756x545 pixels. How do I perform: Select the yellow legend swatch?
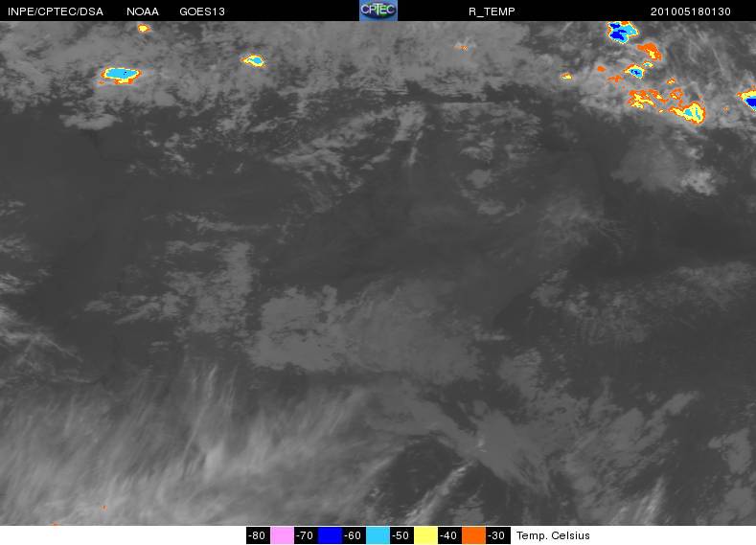point(425,535)
